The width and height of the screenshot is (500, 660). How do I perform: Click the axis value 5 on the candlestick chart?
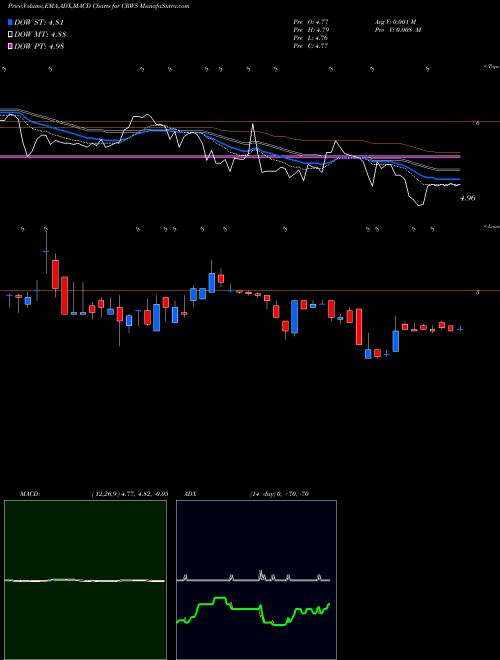coord(477,292)
